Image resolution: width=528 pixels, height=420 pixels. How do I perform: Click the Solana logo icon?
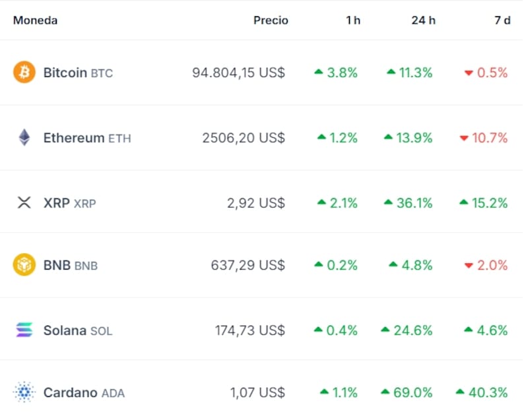24,330
